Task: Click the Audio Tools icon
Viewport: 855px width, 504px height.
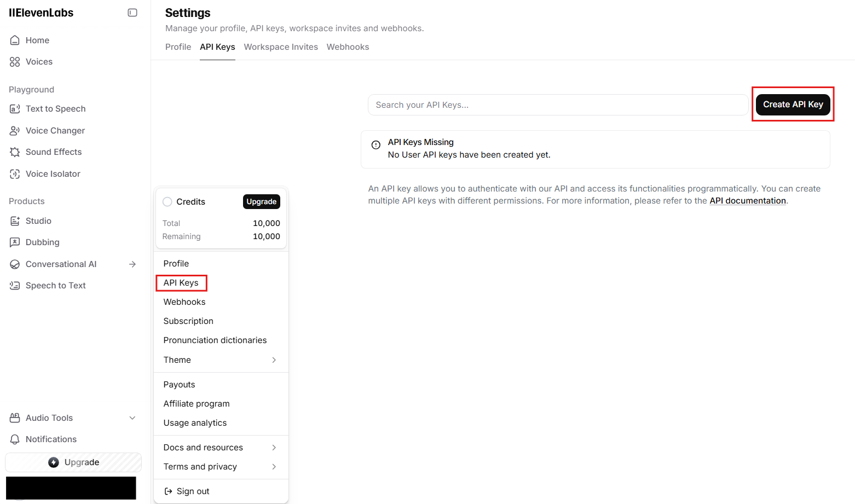Action: tap(15, 418)
